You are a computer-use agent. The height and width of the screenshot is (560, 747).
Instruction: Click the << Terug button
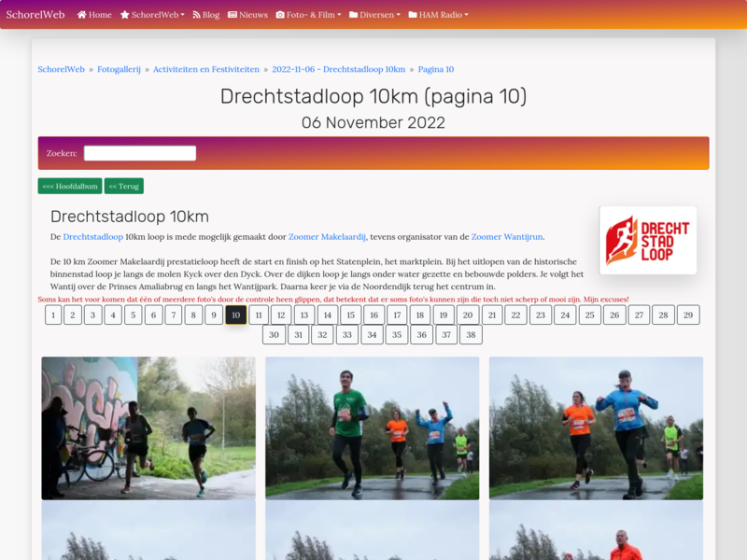point(124,186)
